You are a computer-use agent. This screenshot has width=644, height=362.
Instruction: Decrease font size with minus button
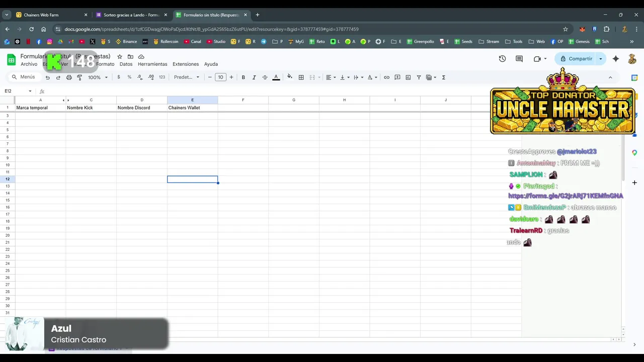point(210,77)
